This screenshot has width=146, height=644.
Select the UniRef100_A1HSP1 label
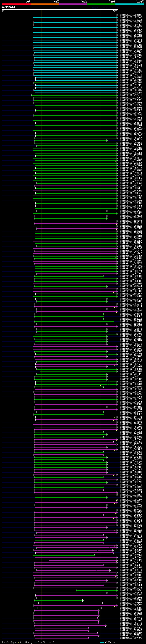[131, 560]
